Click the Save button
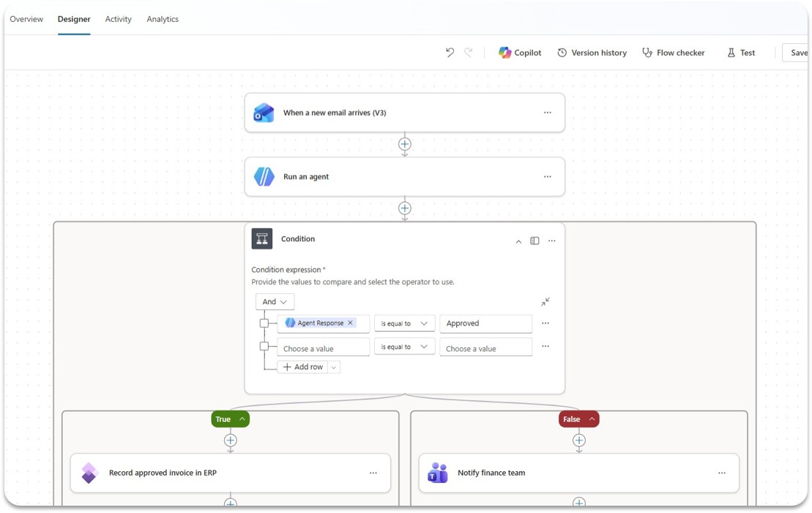812x513 pixels. tap(800, 52)
